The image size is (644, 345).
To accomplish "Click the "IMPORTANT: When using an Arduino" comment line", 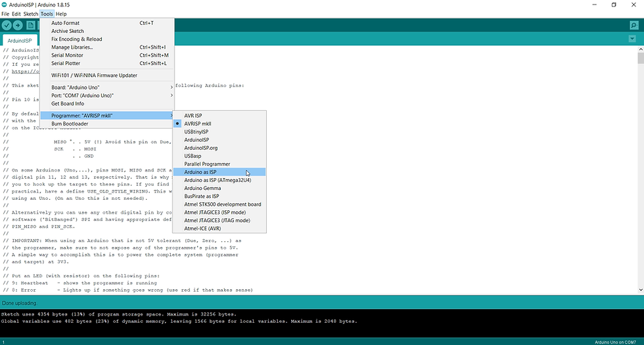I will tap(122, 241).
